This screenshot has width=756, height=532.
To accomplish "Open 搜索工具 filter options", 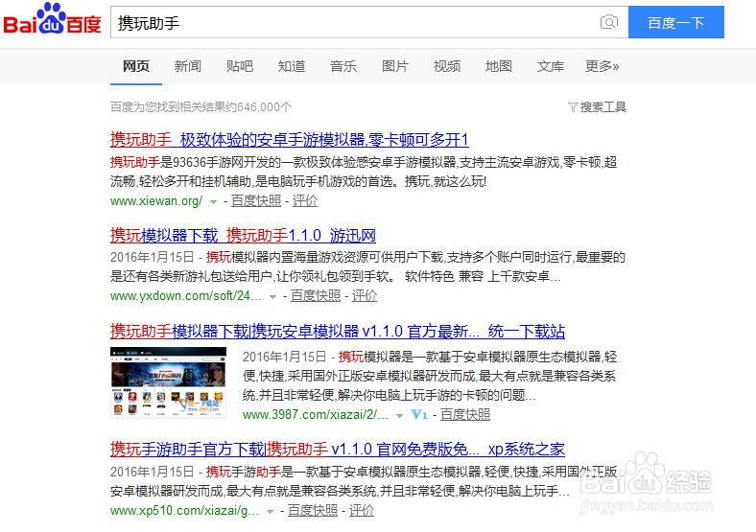I will pos(598,107).
